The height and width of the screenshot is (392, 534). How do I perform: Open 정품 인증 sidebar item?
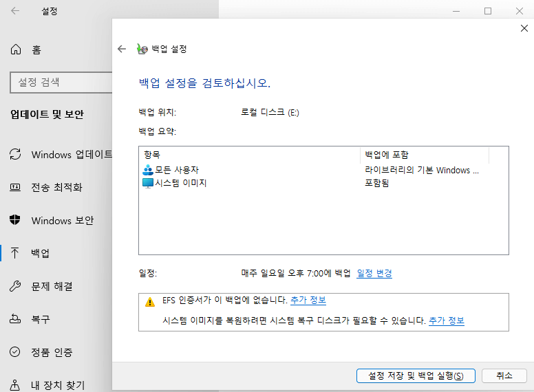pos(56,352)
